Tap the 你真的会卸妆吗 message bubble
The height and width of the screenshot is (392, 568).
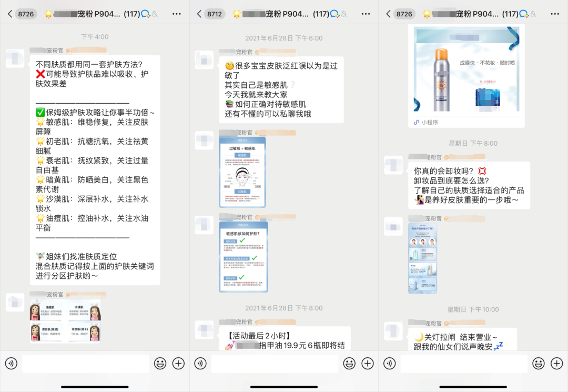469,185
